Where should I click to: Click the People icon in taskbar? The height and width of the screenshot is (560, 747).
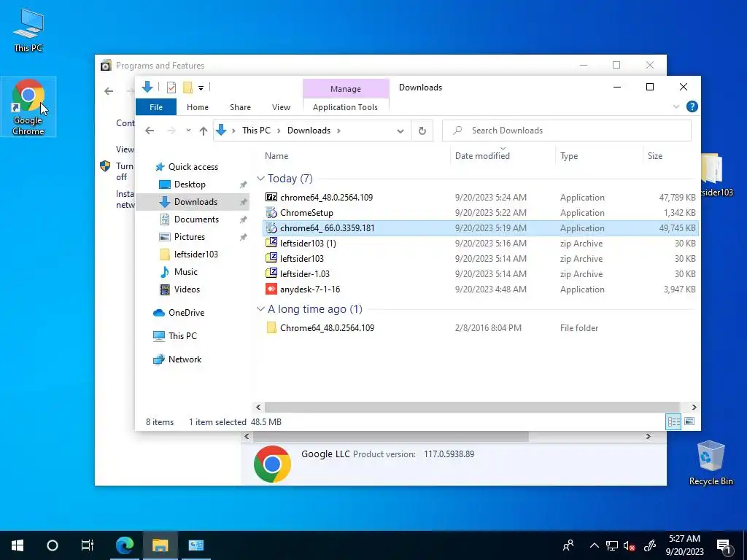click(x=568, y=545)
